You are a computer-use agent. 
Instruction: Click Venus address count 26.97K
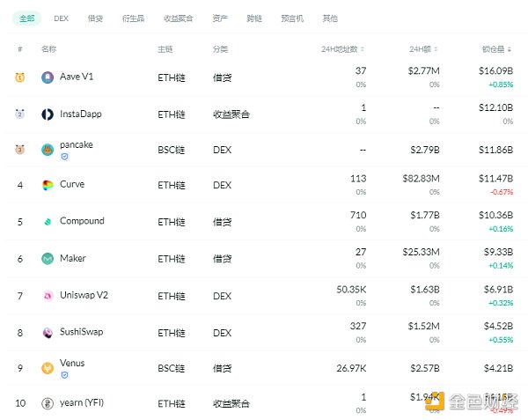point(351,368)
